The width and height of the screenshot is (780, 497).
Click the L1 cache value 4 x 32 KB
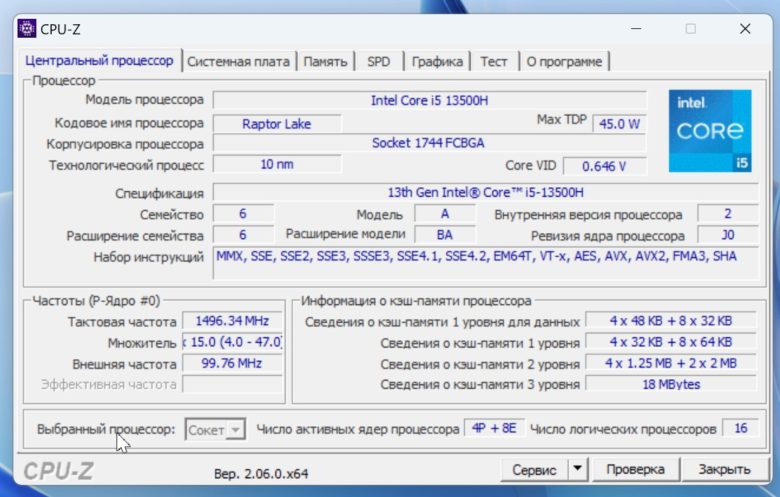click(671, 342)
